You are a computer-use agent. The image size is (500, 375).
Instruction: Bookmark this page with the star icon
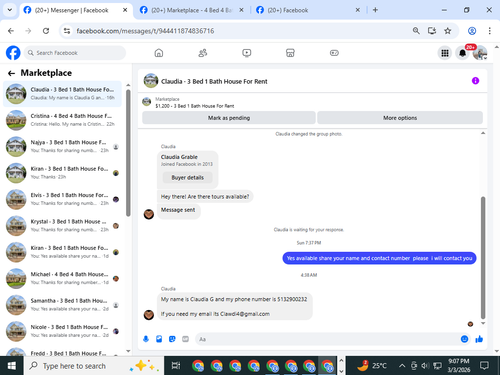pos(448,31)
